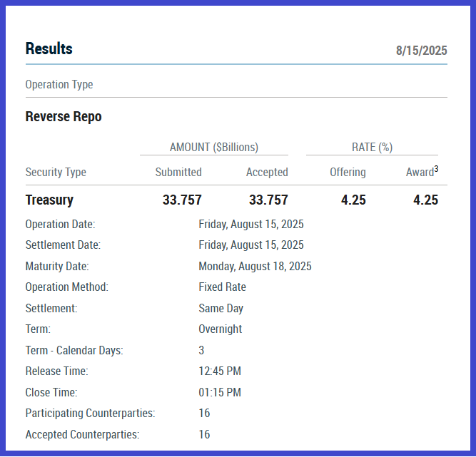
Task: Click the Security Type column header
Action: [x=56, y=173]
